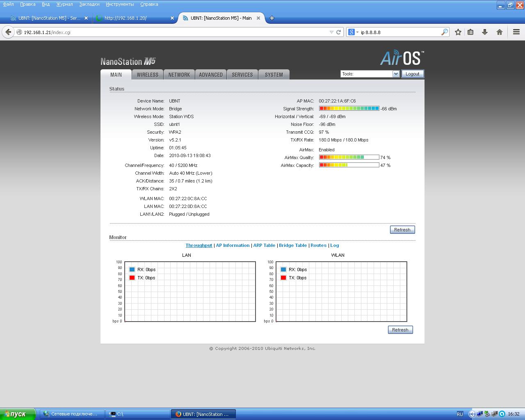Image resolution: width=525 pixels, height=420 pixels.
Task: Click the RU language indicator
Action: coord(460,414)
